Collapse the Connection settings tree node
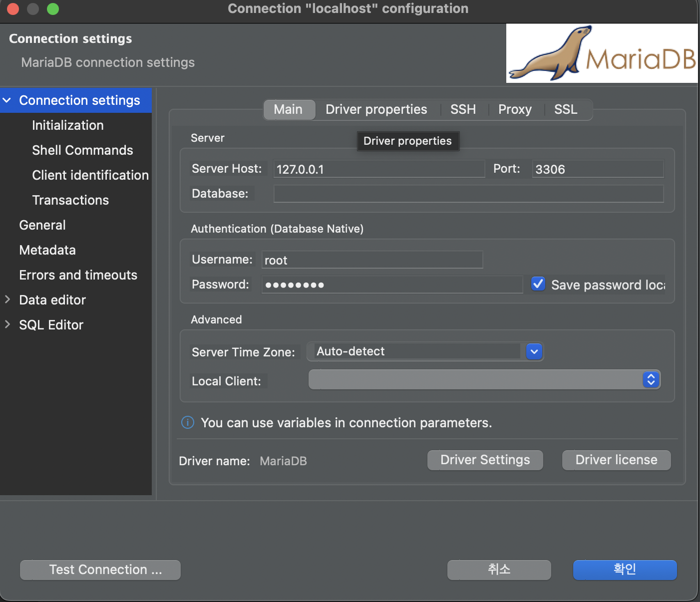The height and width of the screenshot is (602, 700). point(7,100)
